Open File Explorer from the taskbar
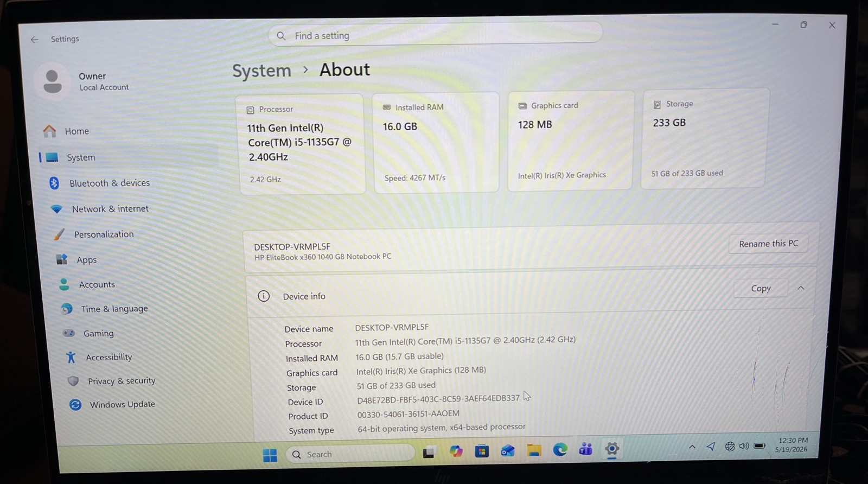 [534, 450]
